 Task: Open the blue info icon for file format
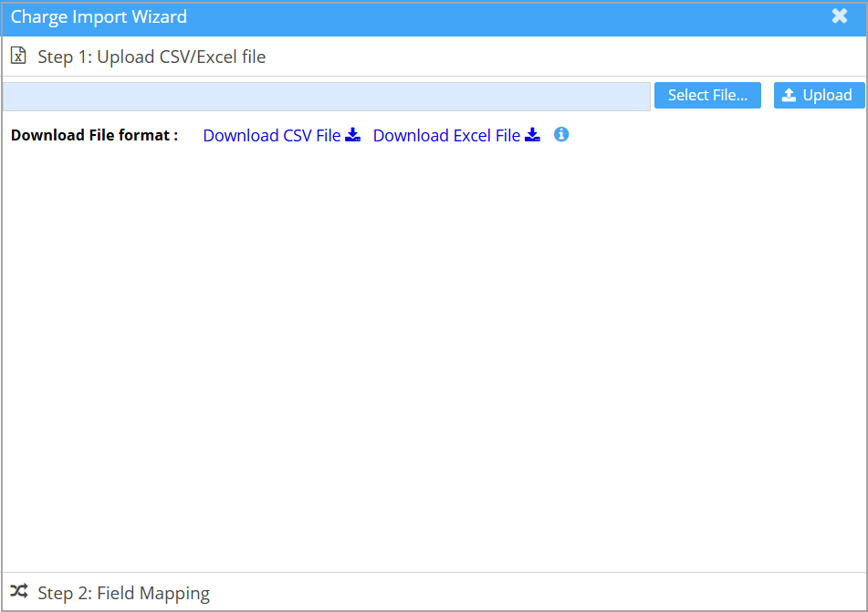click(x=561, y=135)
